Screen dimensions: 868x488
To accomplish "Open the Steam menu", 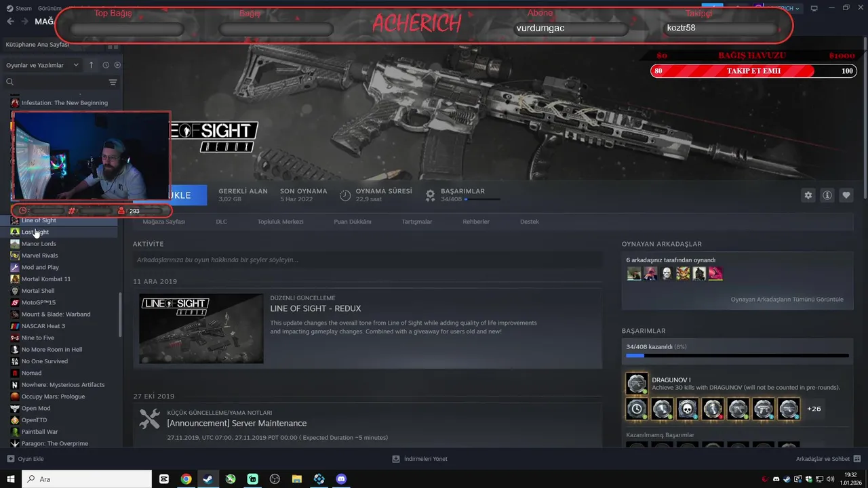I will click(20, 8).
